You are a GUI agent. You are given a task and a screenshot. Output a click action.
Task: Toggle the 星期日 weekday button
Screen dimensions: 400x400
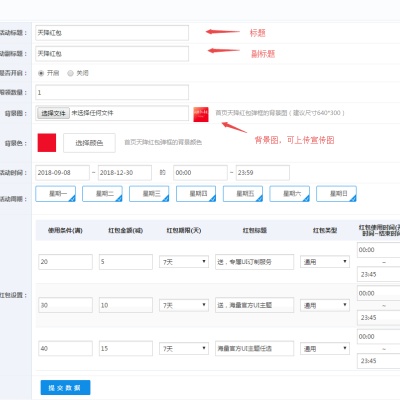[336, 194]
